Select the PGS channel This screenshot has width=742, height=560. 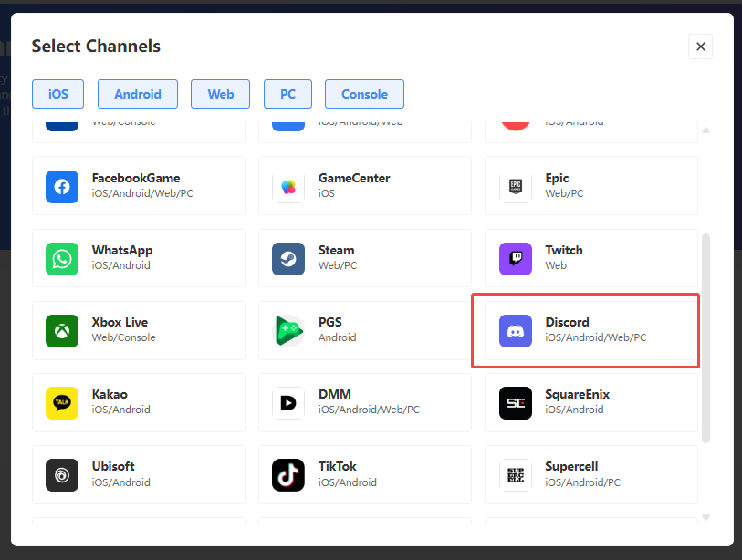364,330
